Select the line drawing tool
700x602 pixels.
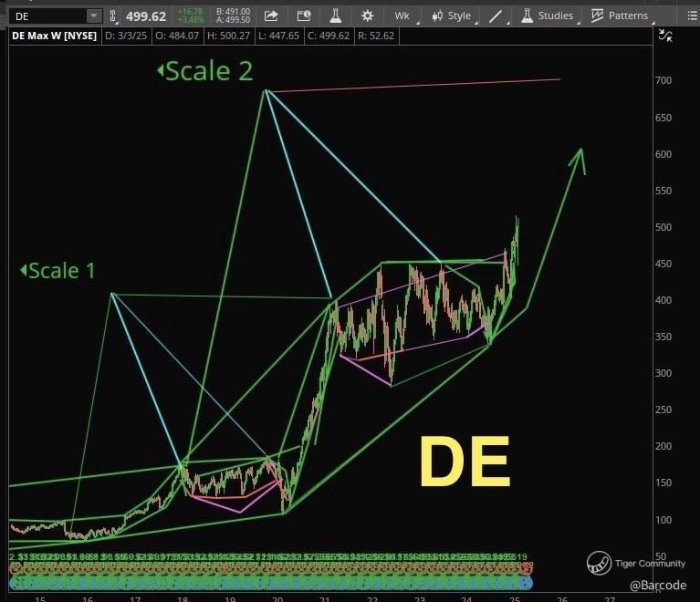496,16
